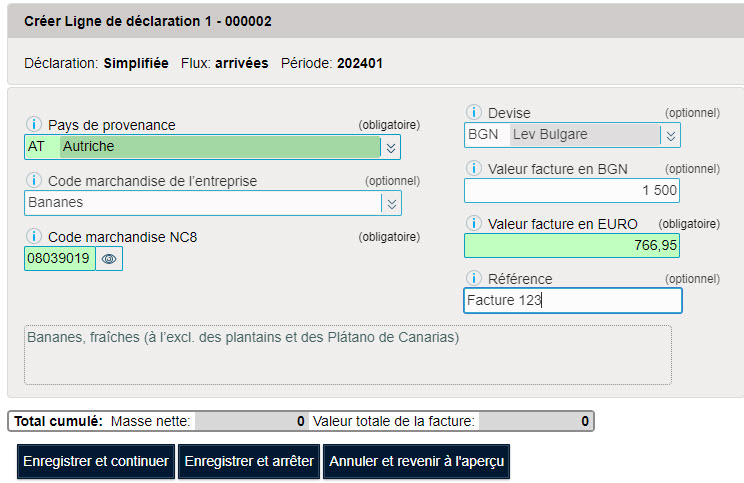Click the info icon beside Référence

(474, 278)
